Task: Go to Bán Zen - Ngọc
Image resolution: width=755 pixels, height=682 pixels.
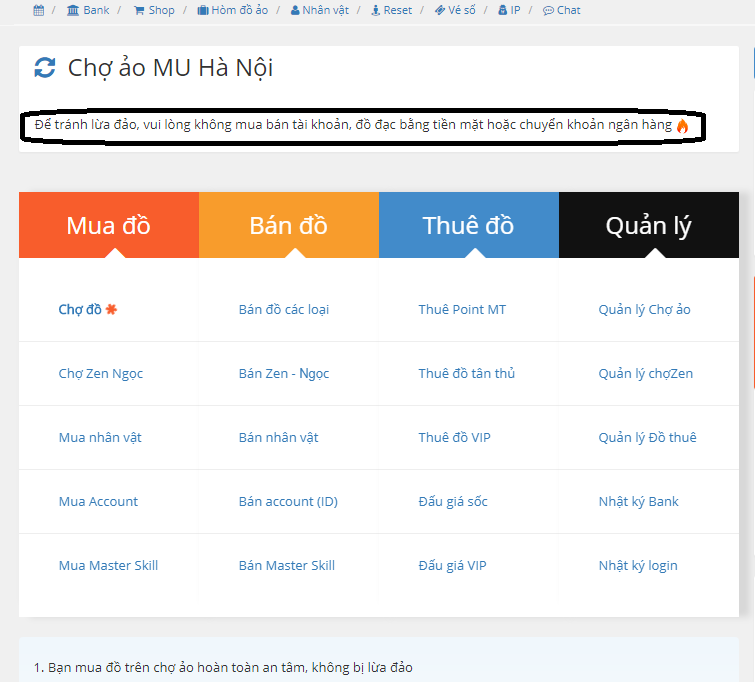Action: (284, 374)
